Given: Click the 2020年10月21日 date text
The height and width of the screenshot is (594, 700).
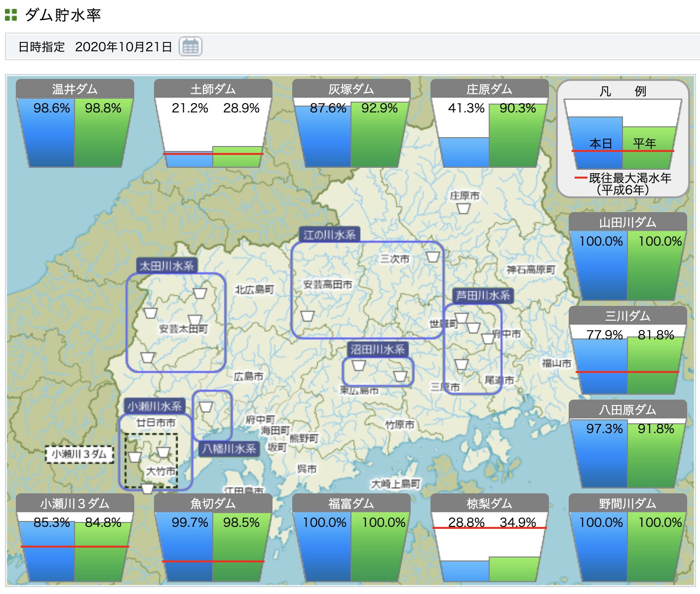Looking at the screenshot, I should coord(123,47).
